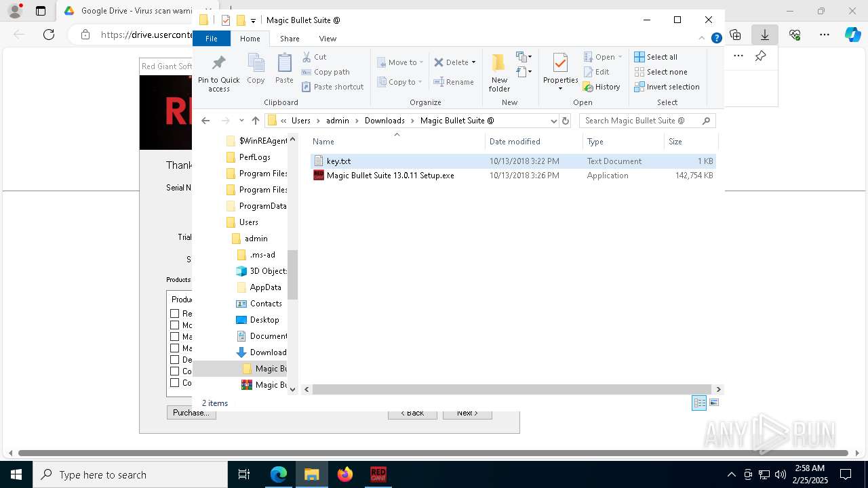Switch to Large icons view layout
This screenshot has width=868, height=488.
pos(713,403)
